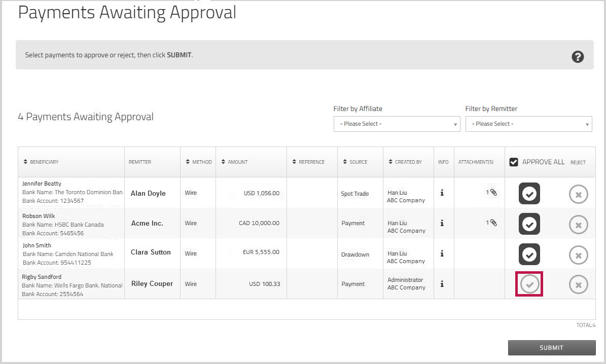This screenshot has width=606, height=364.
Task: Click info icon for Robson Wilk payment
Action: (442, 223)
